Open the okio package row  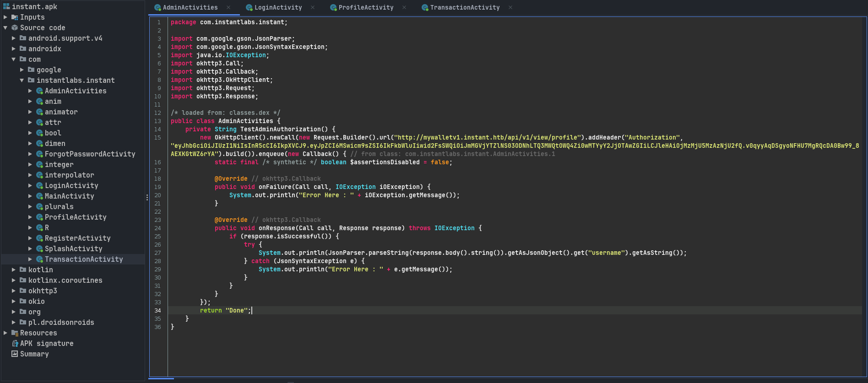coord(37,302)
